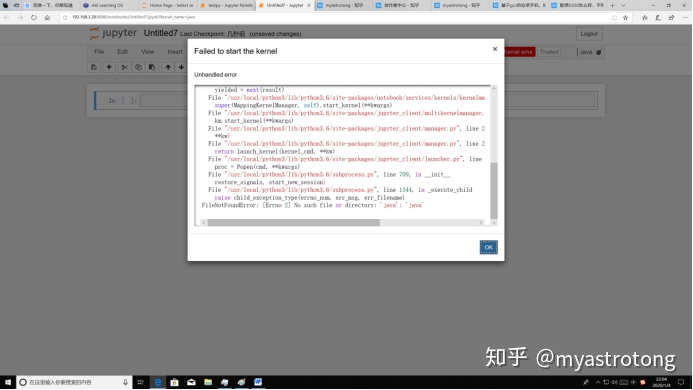Screen dimensions: 693x390
Task: Click the save and checkpoint toolbar icon
Action: point(94,67)
